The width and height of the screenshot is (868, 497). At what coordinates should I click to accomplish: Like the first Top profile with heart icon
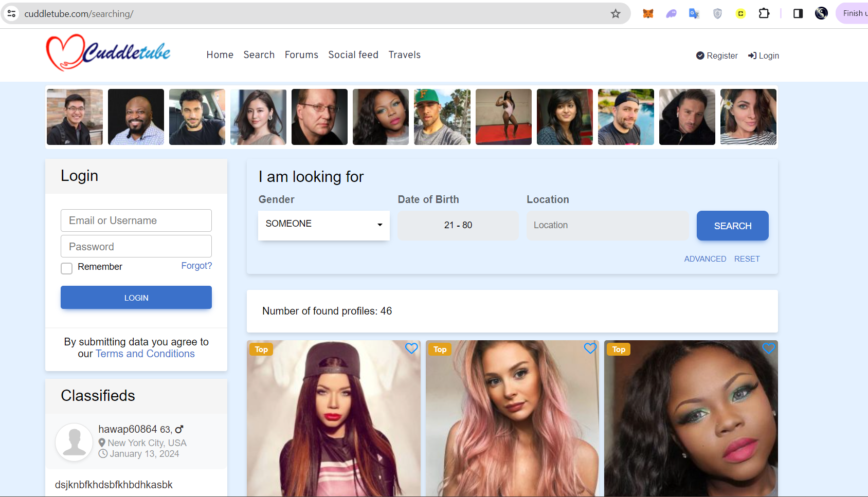coord(411,348)
